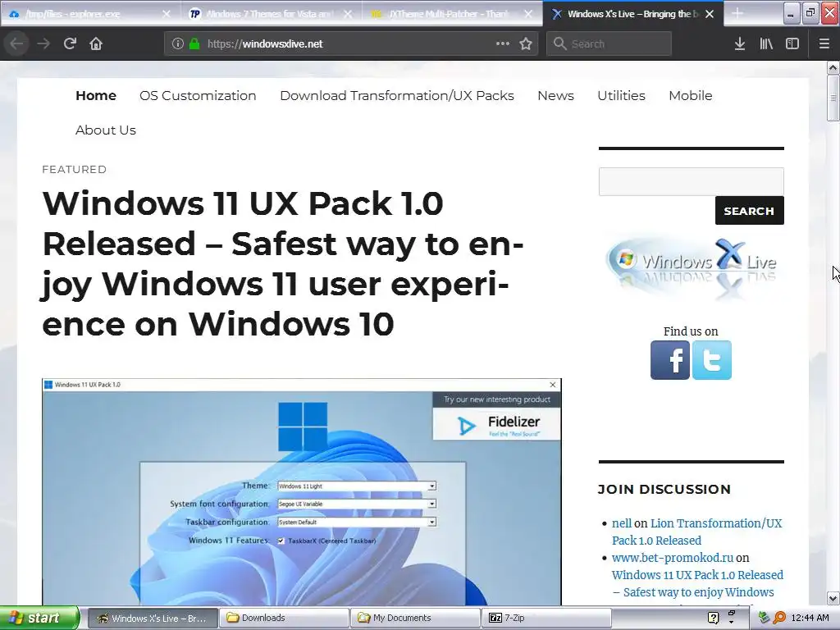Click the Windows X's Live taskbar button
The image size is (840, 630).
[x=153, y=618]
